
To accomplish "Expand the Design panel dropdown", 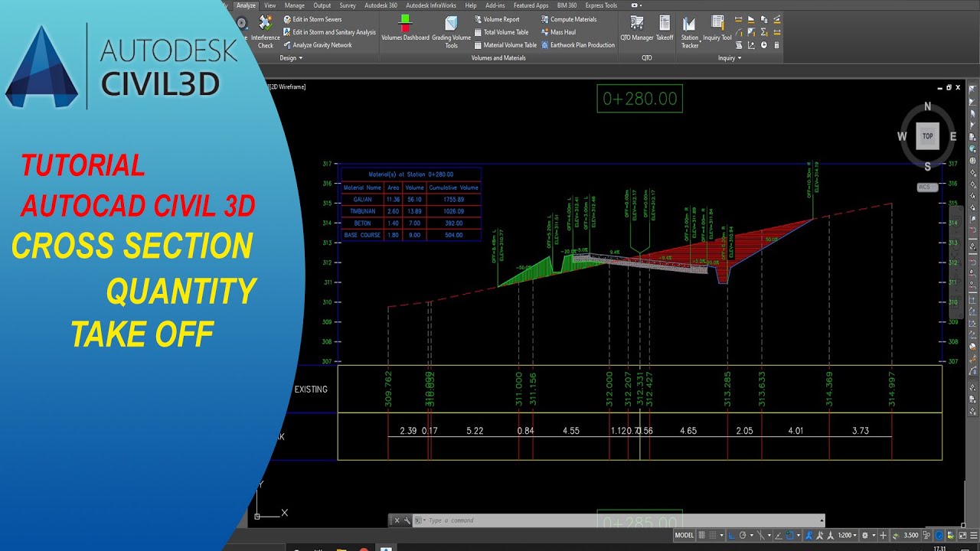I will (x=291, y=58).
